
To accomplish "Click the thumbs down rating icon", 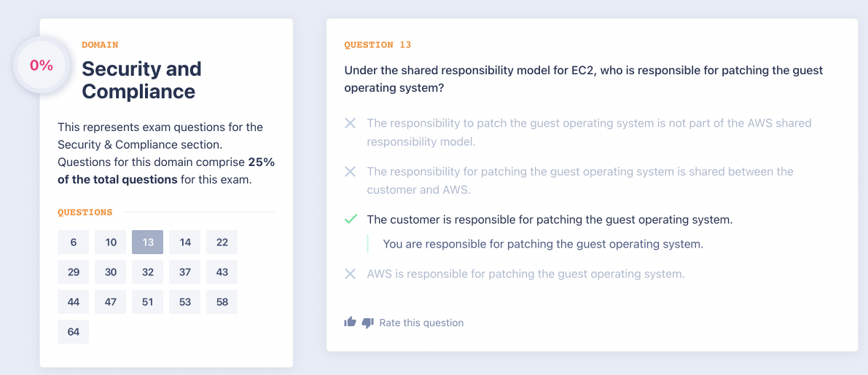I will [x=367, y=322].
